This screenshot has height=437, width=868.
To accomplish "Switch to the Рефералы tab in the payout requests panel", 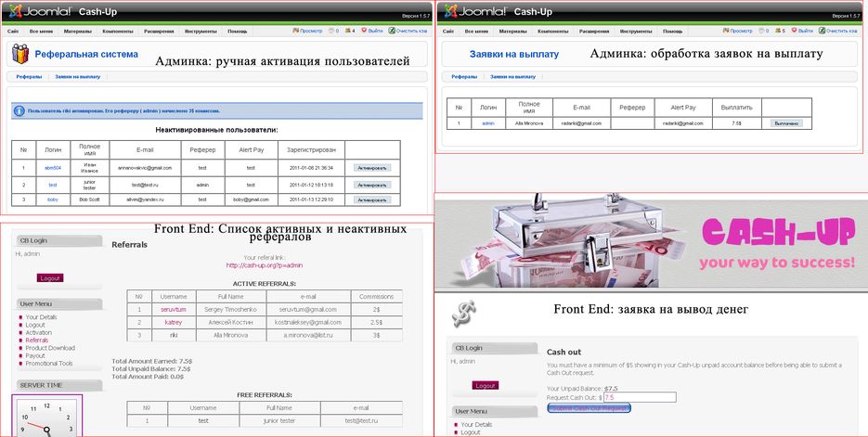I will click(464, 77).
